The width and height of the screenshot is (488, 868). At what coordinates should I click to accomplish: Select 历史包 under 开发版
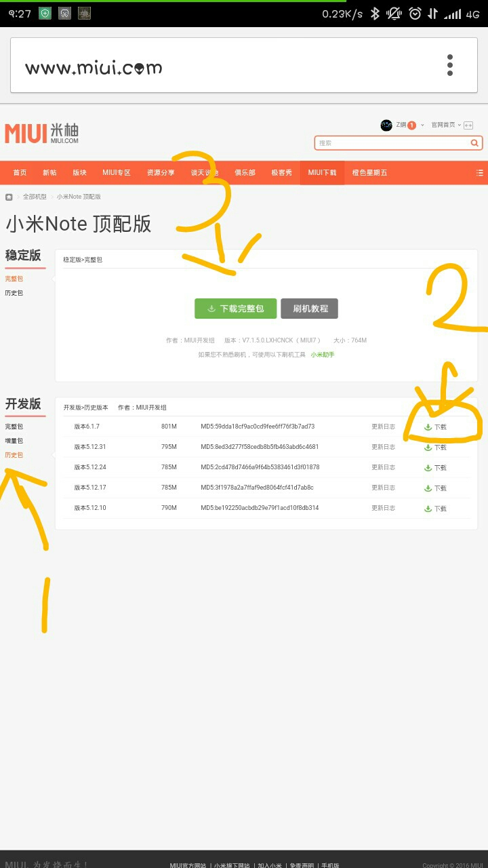(x=14, y=455)
